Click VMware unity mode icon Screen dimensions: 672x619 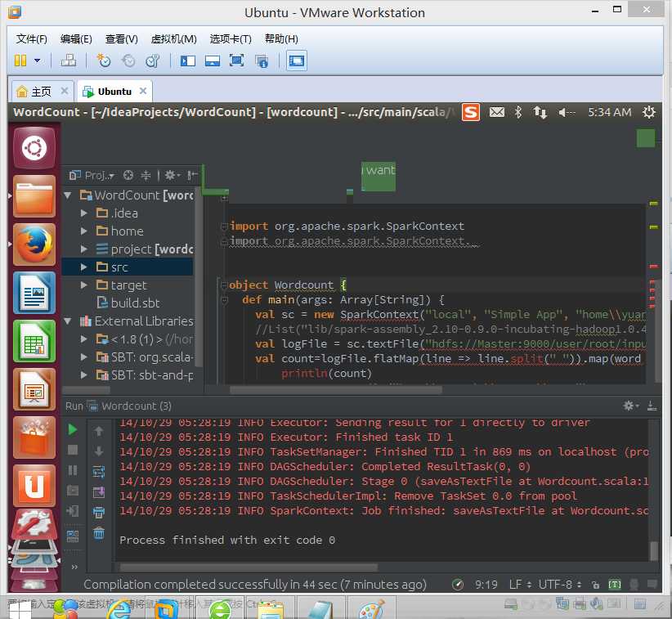[262, 61]
